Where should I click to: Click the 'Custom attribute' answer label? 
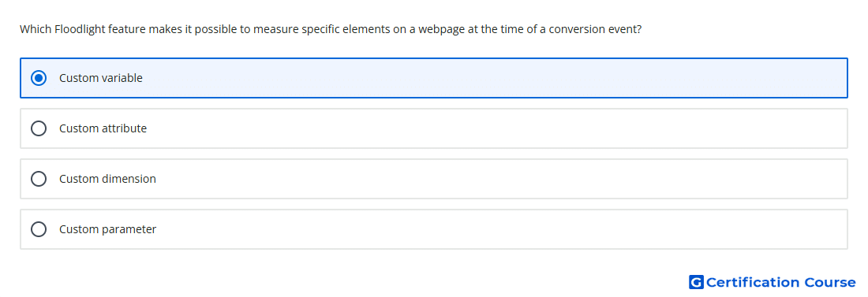tap(103, 128)
